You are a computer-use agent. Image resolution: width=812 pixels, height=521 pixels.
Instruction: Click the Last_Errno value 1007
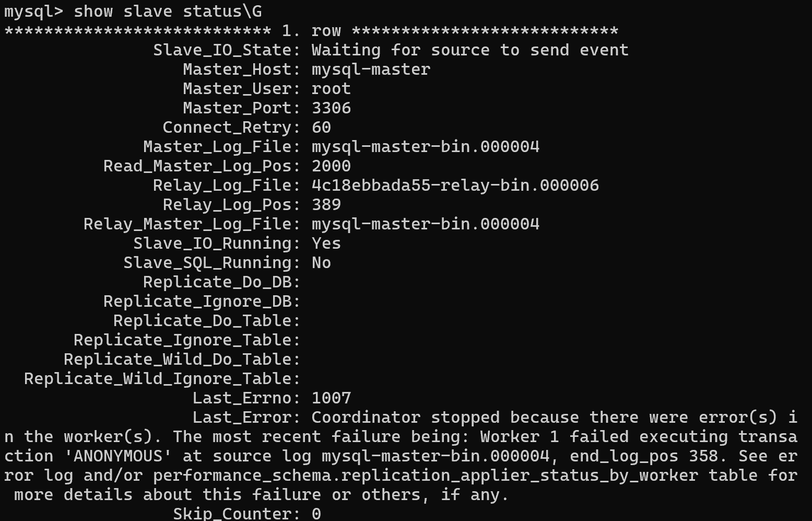click(331, 398)
